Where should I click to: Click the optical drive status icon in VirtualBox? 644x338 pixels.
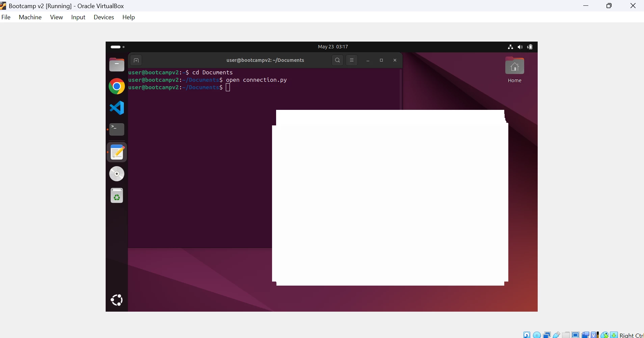(537, 335)
